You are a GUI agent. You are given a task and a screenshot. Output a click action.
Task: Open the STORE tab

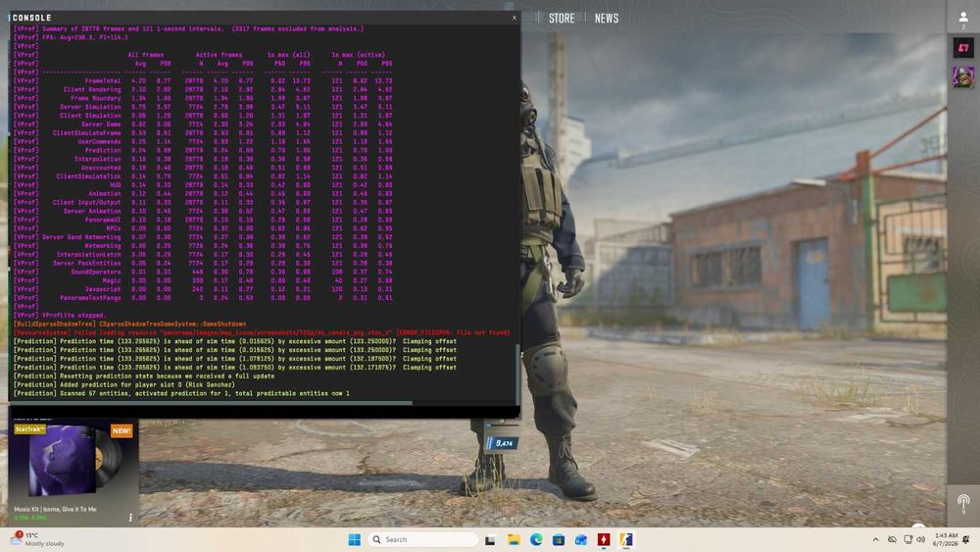coord(562,18)
